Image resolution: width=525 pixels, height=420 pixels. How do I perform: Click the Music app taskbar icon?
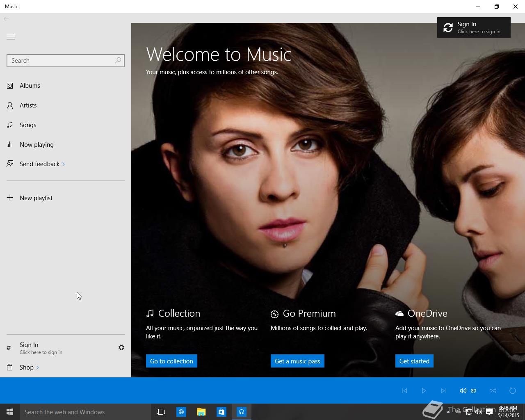(x=242, y=412)
